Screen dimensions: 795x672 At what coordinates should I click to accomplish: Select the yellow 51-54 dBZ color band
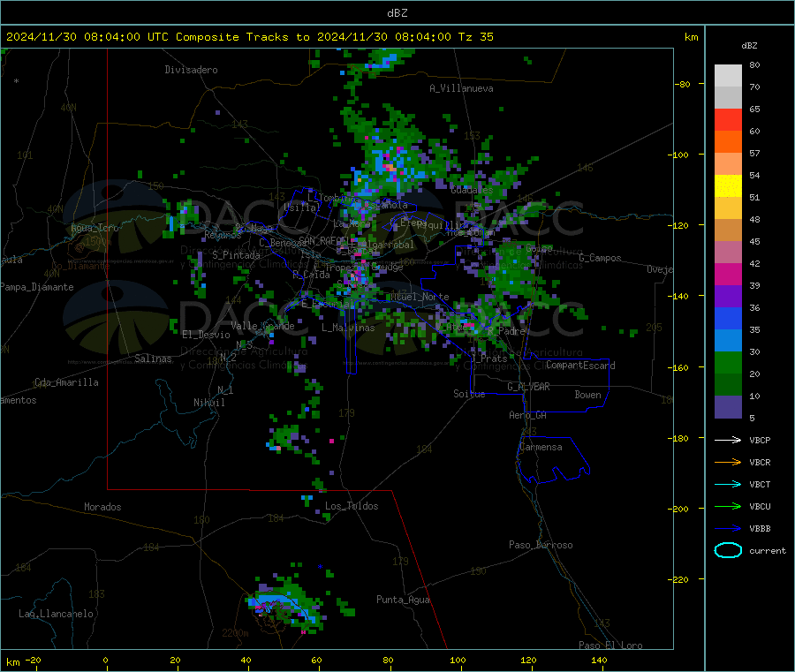[x=728, y=186]
